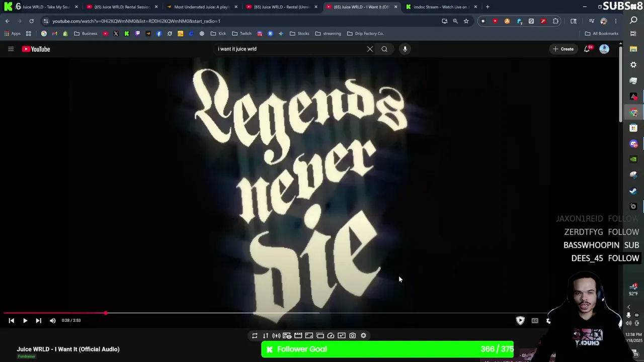Play the paused video
The image size is (644, 362).
[25, 320]
